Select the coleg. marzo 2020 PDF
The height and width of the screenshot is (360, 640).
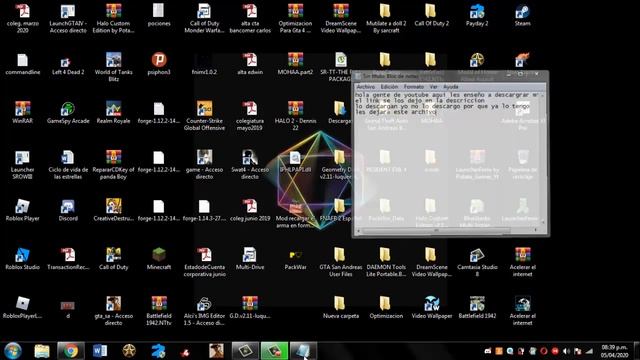(x=22, y=18)
